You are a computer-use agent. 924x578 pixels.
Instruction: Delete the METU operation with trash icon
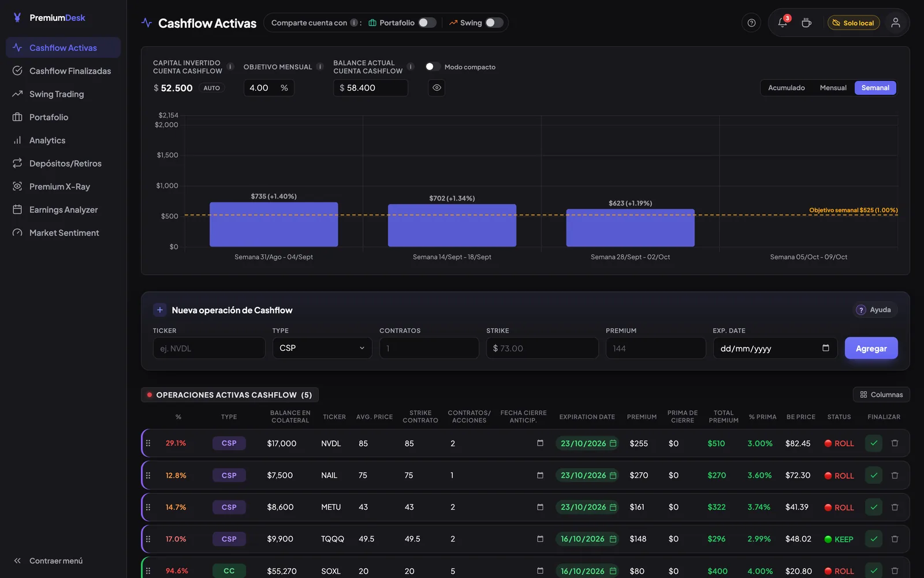(895, 507)
